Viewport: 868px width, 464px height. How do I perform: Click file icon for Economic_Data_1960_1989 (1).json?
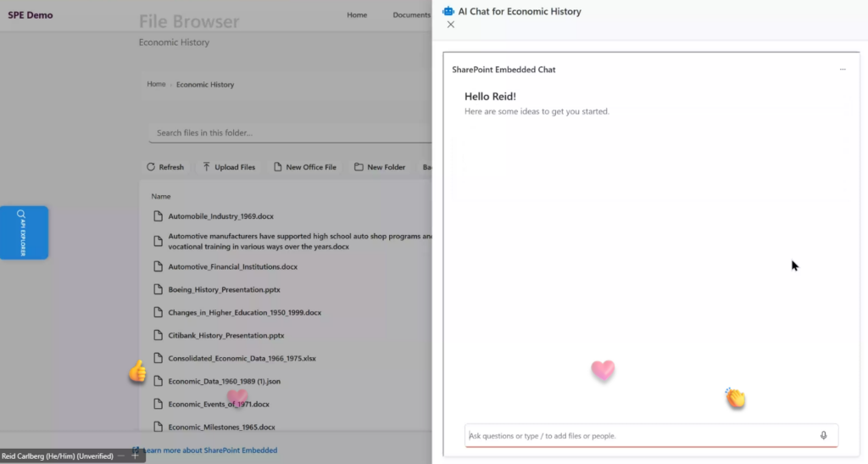pos(159,381)
